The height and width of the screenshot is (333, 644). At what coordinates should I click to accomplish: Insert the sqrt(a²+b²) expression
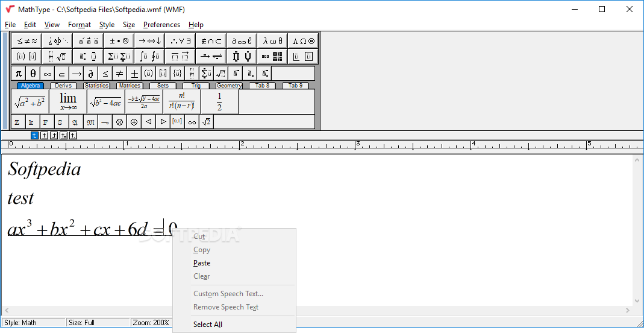30,101
